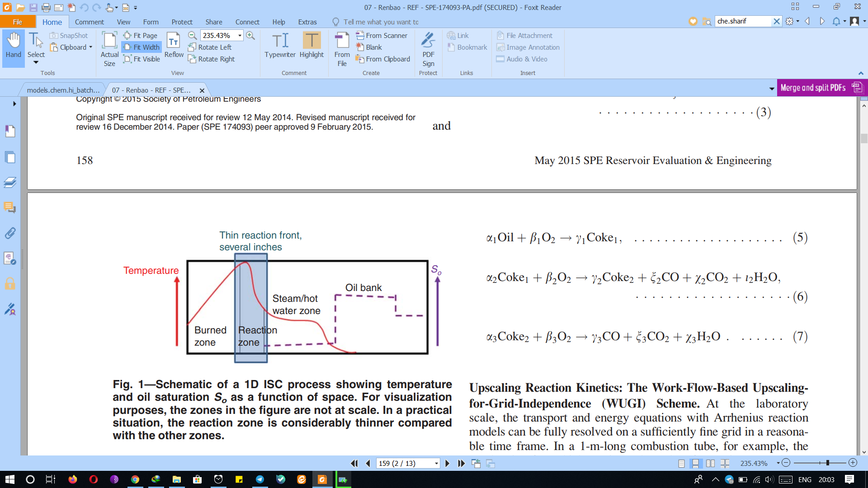868x488 pixels.
Task: Switch to models.chem.hi_batch document tab
Action: (x=63, y=90)
